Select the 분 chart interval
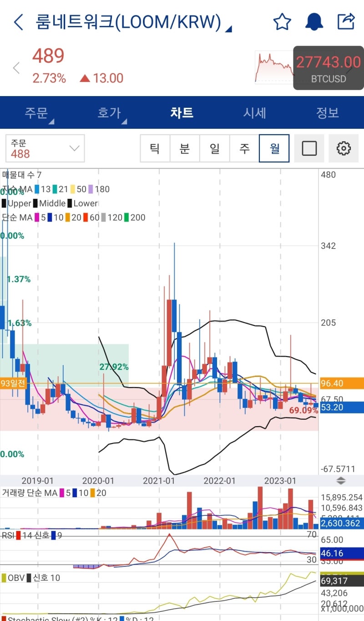Screen dimensions: 364x621 185,148
